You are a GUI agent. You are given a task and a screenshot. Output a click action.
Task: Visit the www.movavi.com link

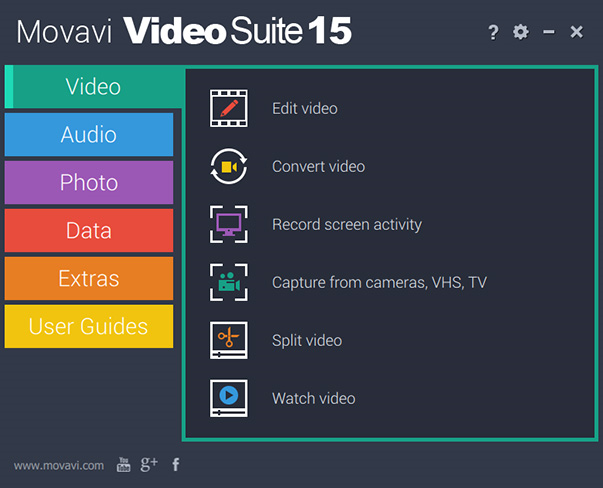pos(59,466)
